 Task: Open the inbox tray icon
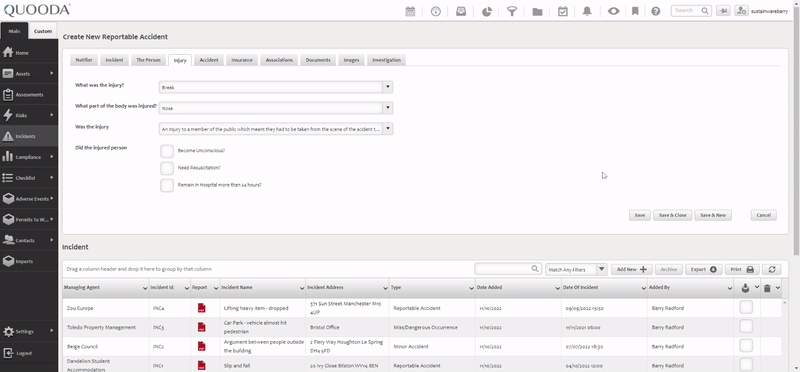(x=461, y=11)
